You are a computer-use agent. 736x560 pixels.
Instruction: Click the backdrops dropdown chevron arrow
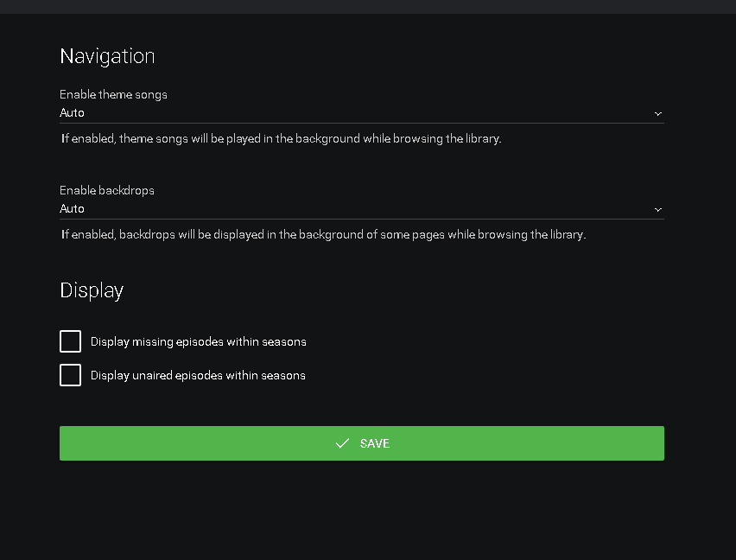[658, 209]
